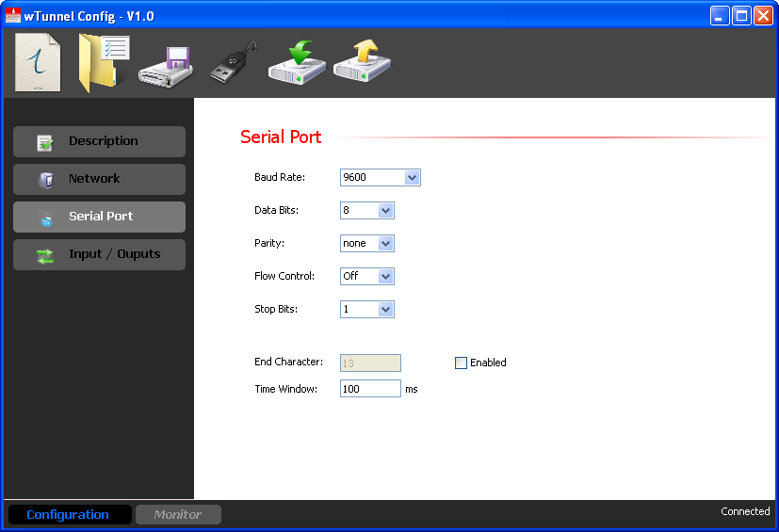Save configuration with floppy drive icon
Screen dimensions: 779x532
coord(166,66)
